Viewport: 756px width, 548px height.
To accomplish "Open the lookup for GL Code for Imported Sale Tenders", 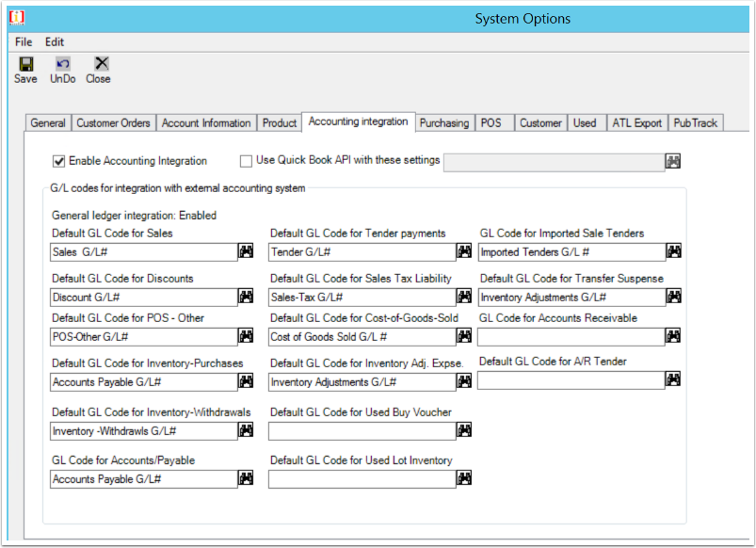I will (x=673, y=250).
